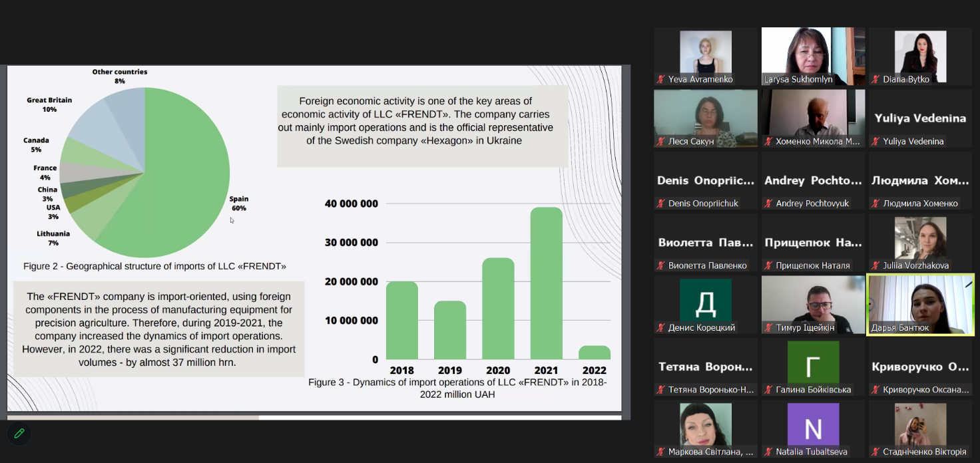
Task: Click muted mic icon beside Natalia Tubaltseva
Action: 769,452
